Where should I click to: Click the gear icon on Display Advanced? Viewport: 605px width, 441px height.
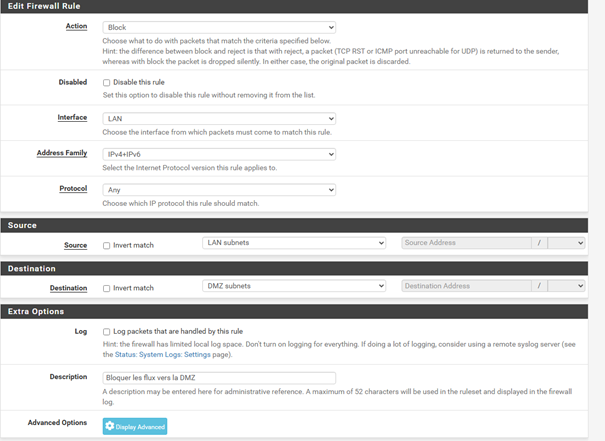tap(110, 427)
